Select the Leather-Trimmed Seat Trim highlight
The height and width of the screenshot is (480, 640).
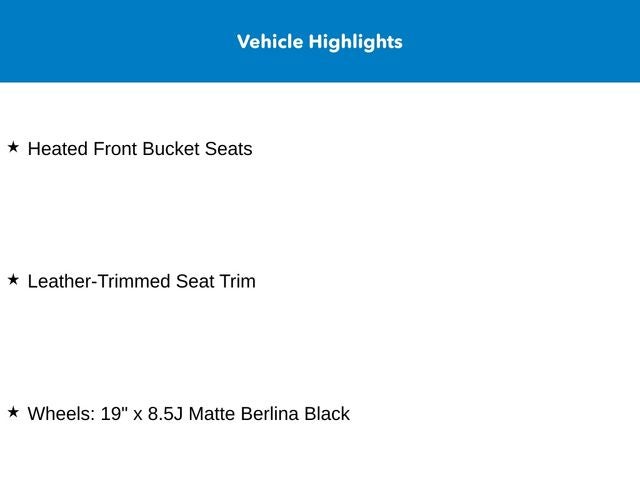point(141,281)
